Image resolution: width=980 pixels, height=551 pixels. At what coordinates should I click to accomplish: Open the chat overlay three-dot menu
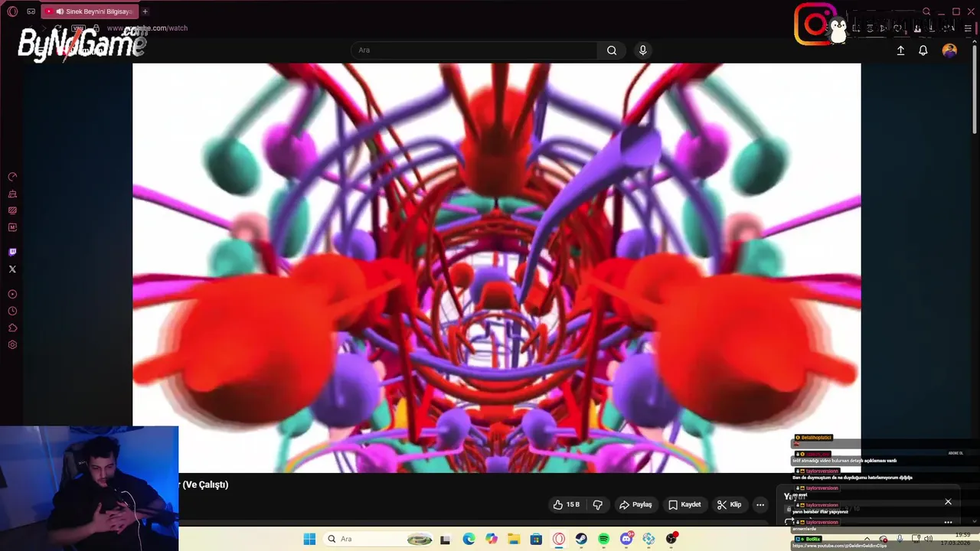point(948,523)
